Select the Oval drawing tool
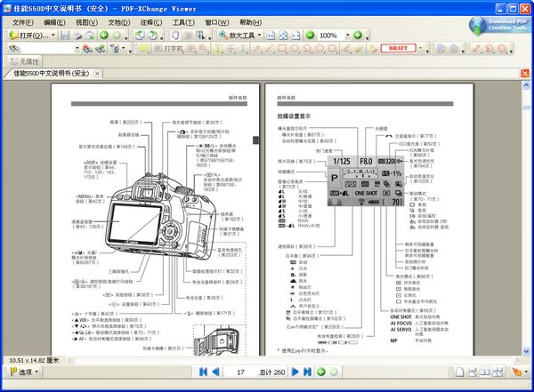The height and width of the screenshot is (392, 534). [295, 49]
